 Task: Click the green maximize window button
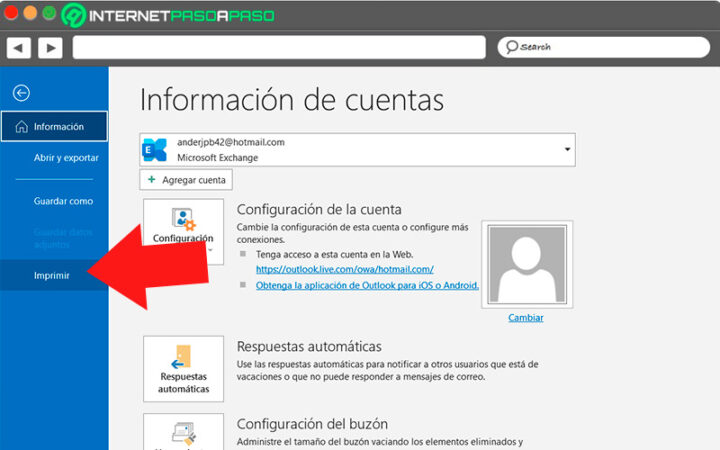point(49,13)
